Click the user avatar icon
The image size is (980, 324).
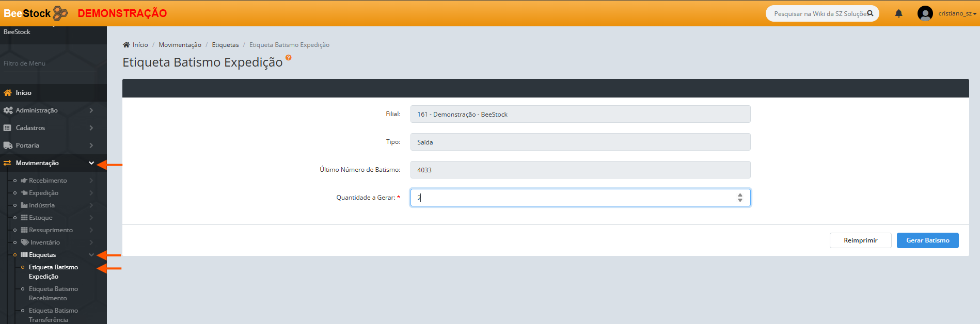tap(925, 13)
